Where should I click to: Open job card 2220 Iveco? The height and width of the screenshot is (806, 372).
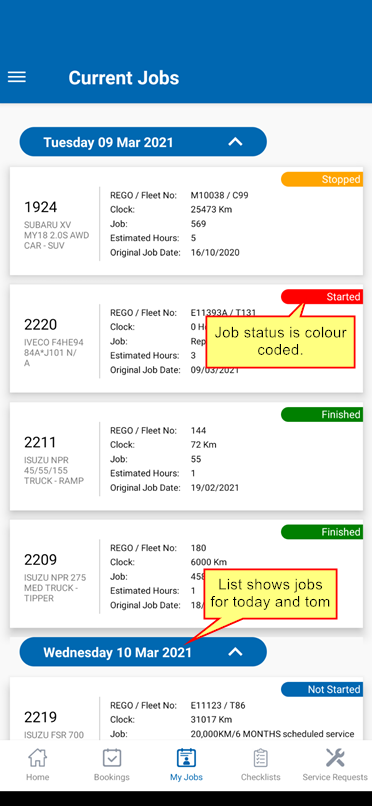point(186,339)
